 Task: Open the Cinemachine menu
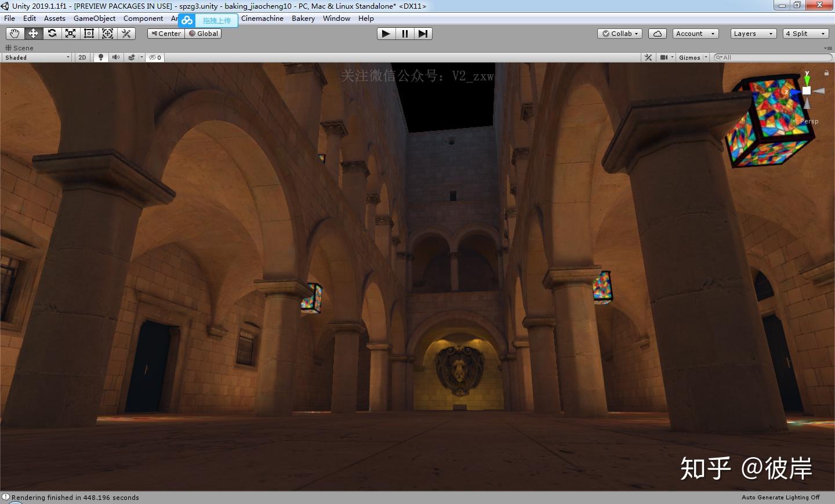[262, 19]
